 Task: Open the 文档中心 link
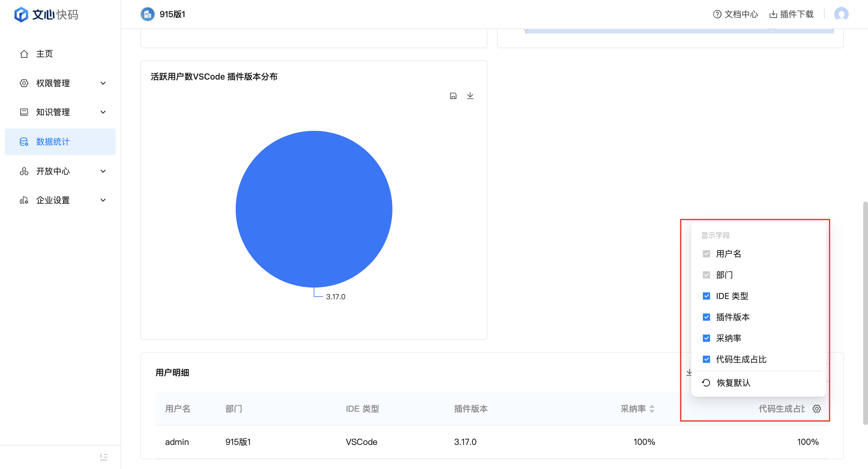735,14
